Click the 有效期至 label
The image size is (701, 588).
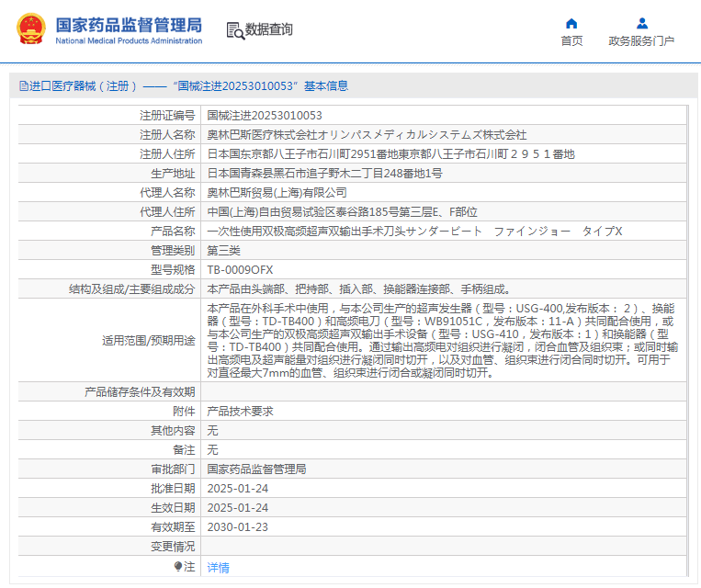[x=173, y=526]
